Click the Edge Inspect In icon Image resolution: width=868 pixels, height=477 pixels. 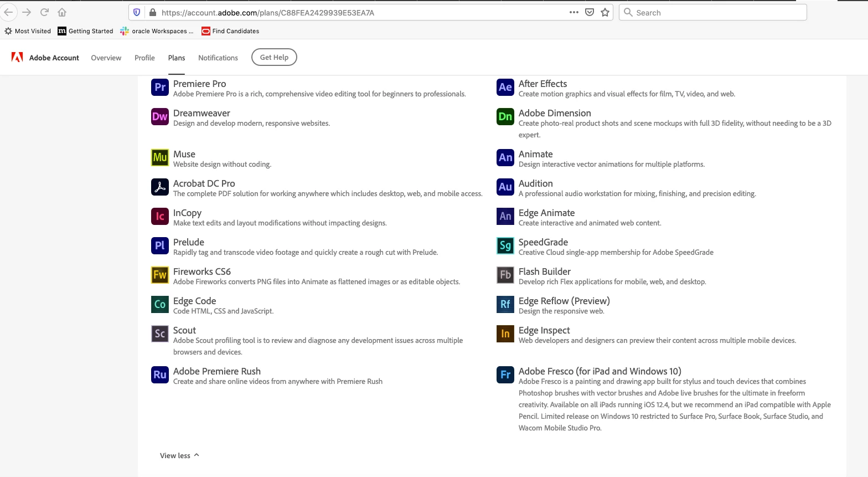tap(505, 334)
